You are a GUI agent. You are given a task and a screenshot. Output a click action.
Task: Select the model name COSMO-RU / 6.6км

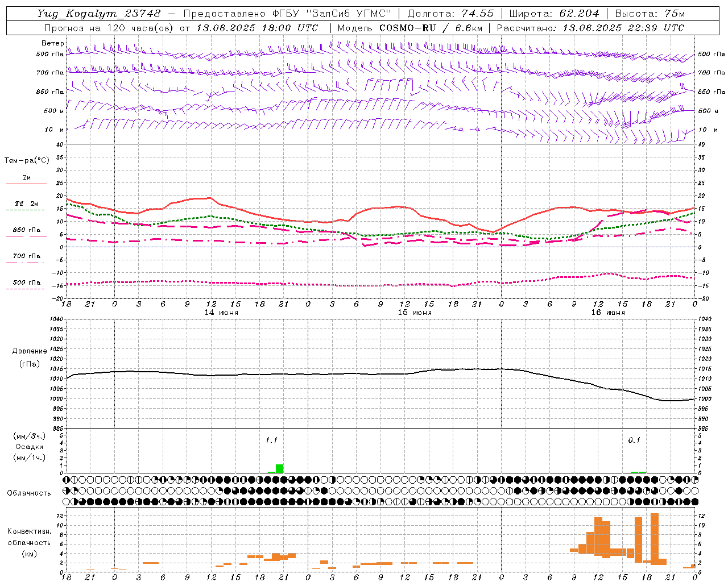(431, 28)
